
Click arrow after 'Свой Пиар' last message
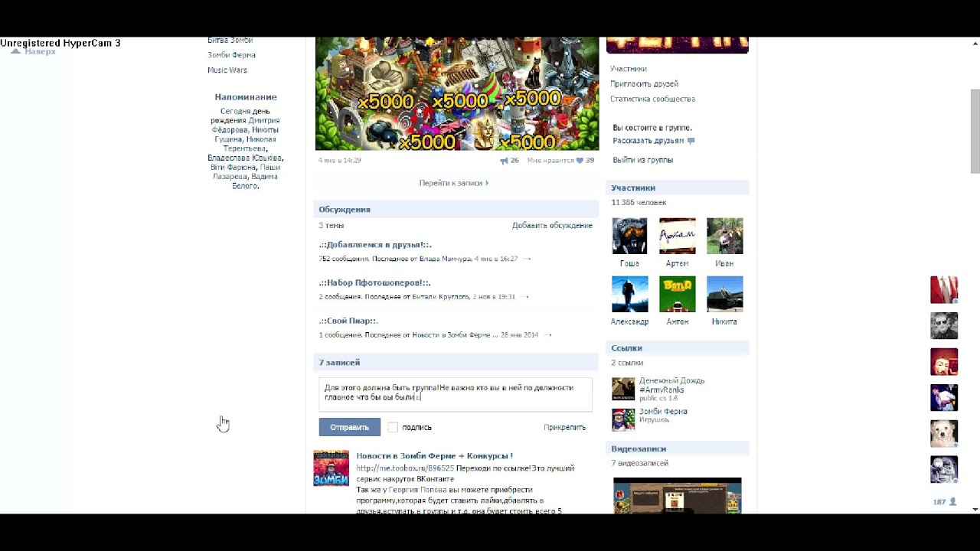[547, 335]
